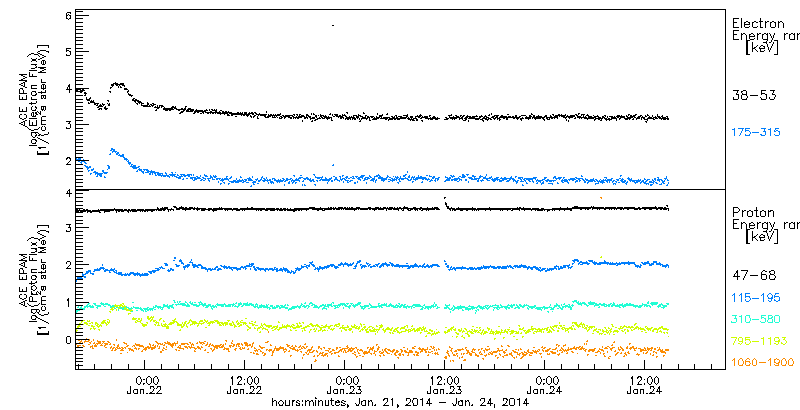Click the black electron flux peak near 4
The image size is (800, 410).
(118, 85)
